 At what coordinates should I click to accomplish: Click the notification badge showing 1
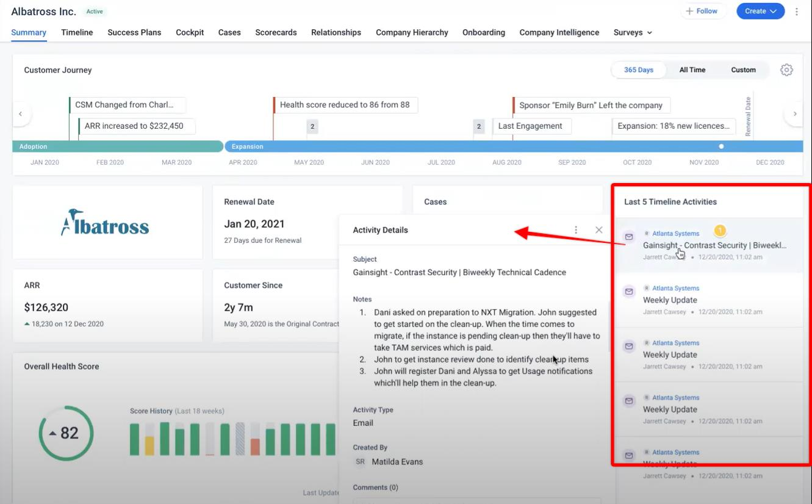coord(720,231)
